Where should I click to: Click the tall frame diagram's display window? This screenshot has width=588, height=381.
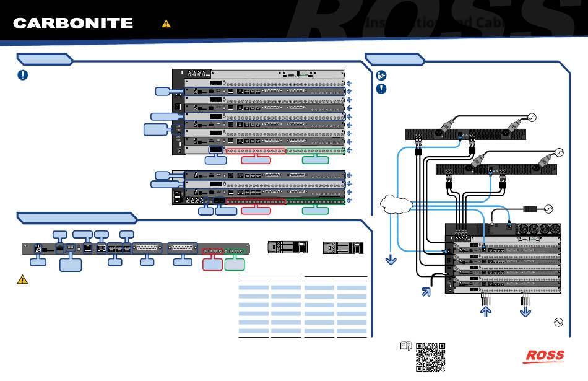215,149
